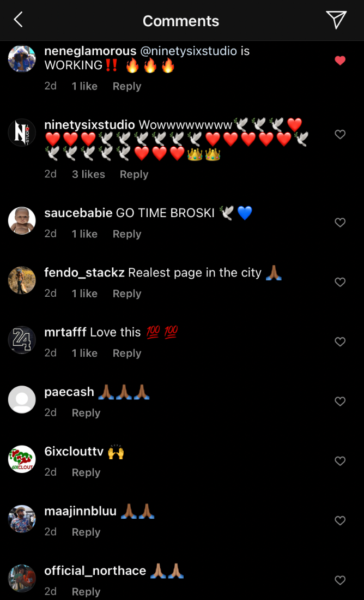The image size is (364, 600).
Task: Tap heart beside mrtafff's Love this comment
Action: [x=340, y=341]
